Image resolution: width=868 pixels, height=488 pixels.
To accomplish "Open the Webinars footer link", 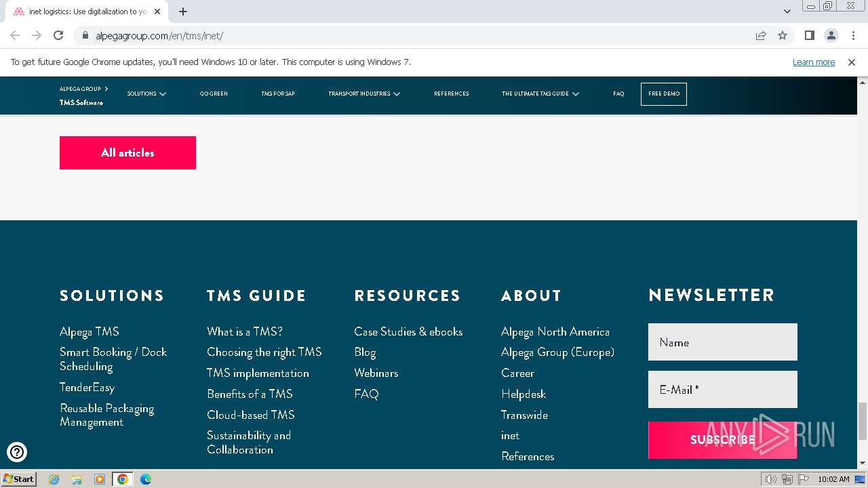I will (376, 373).
